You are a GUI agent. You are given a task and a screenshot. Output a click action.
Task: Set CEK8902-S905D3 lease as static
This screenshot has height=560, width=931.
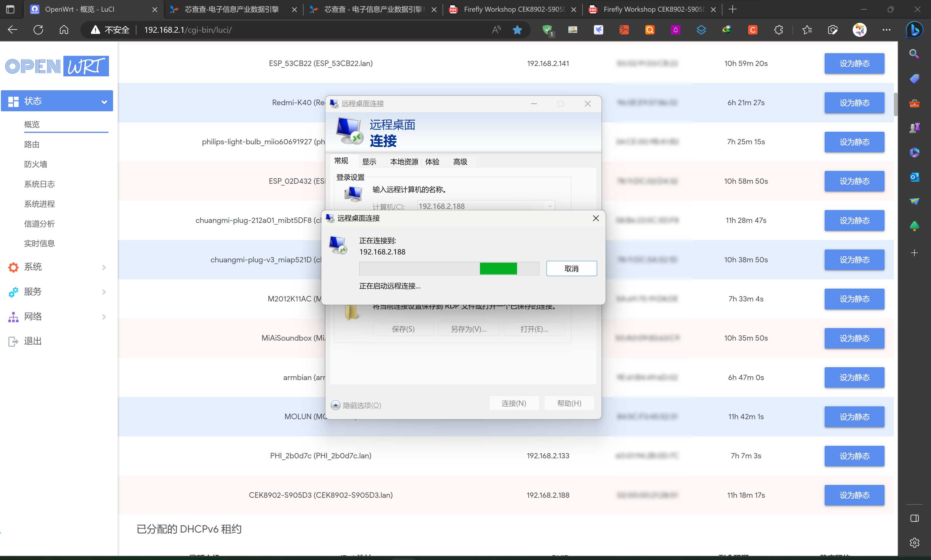coord(854,495)
